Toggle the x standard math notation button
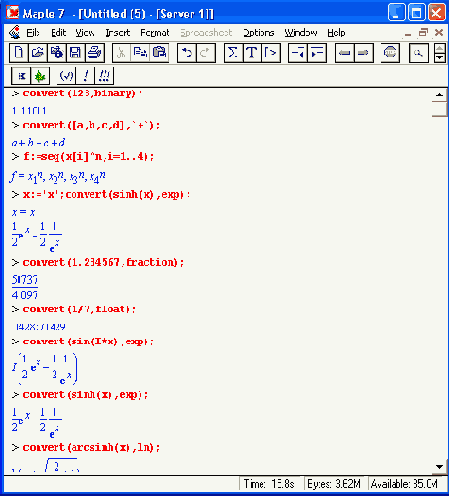This screenshot has width=449, height=496. pyautogui.click(x=21, y=76)
